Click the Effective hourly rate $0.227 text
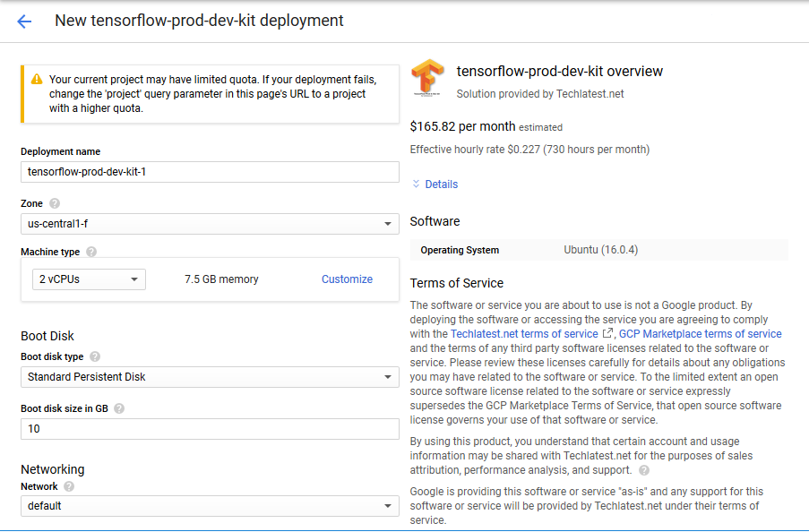Screen dimensions: 809x532 (529, 150)
